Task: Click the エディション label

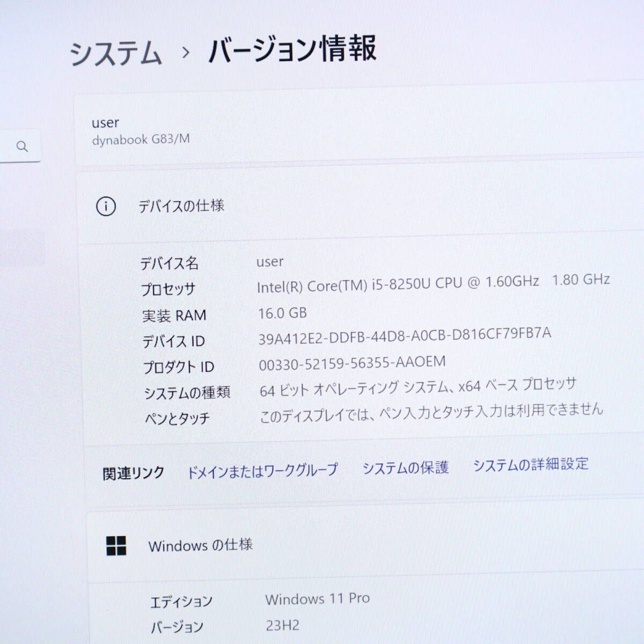Action: click(x=181, y=602)
